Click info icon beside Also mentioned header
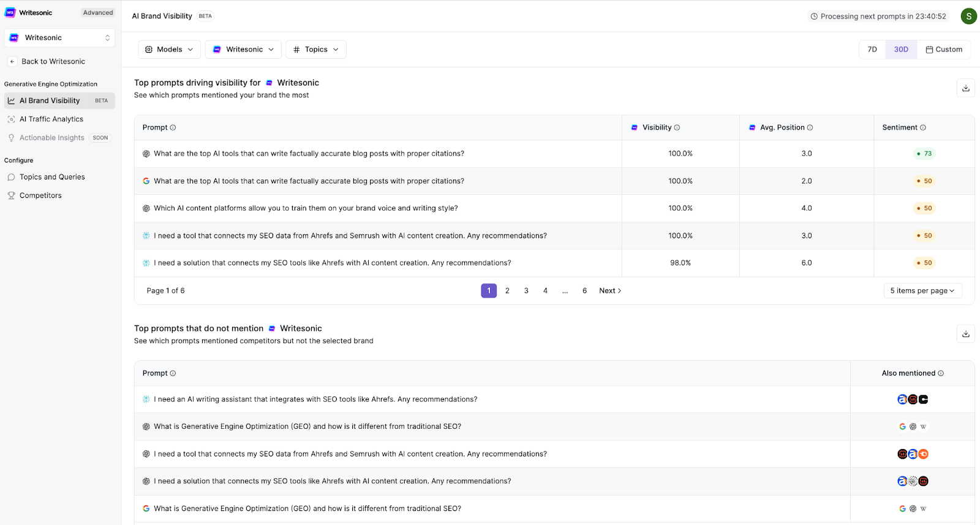980x525 pixels. [941, 373]
